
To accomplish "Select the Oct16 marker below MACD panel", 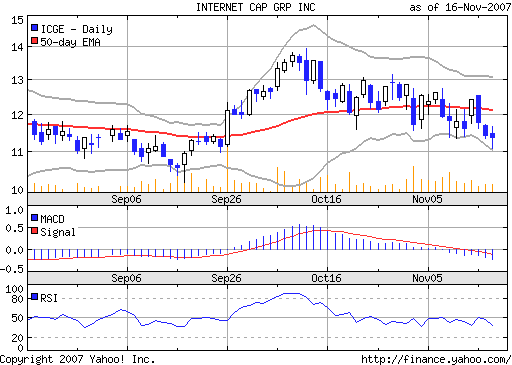I will coord(326,278).
